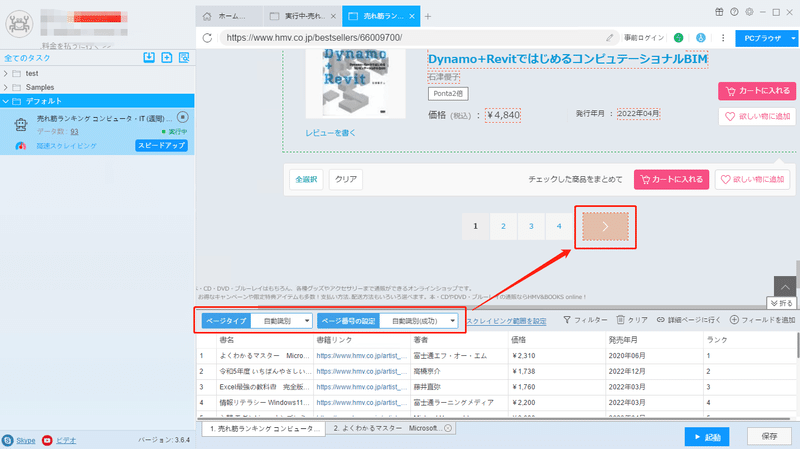800x449 pixels.
Task: Click the new task plus icon
Action: 167,58
